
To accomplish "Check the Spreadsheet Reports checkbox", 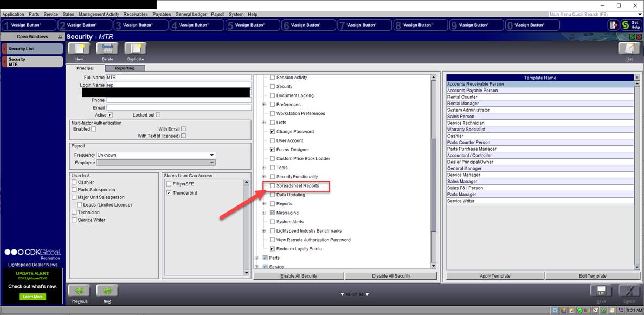I will click(272, 186).
